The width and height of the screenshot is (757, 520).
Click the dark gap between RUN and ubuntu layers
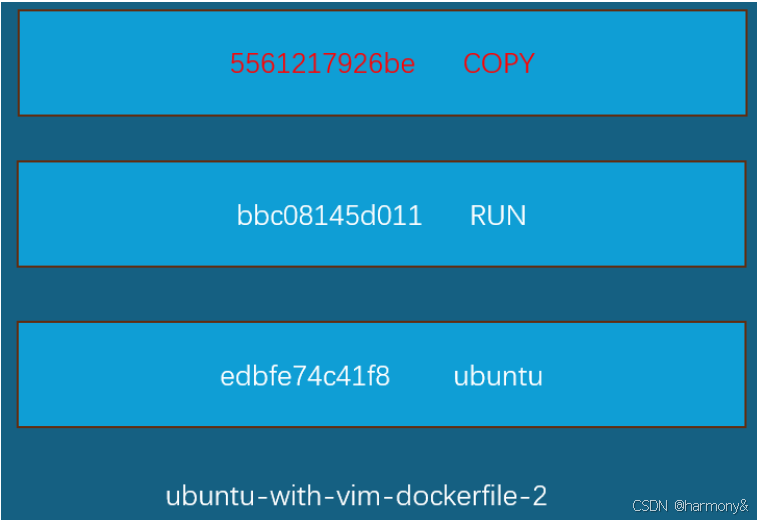click(x=381, y=294)
